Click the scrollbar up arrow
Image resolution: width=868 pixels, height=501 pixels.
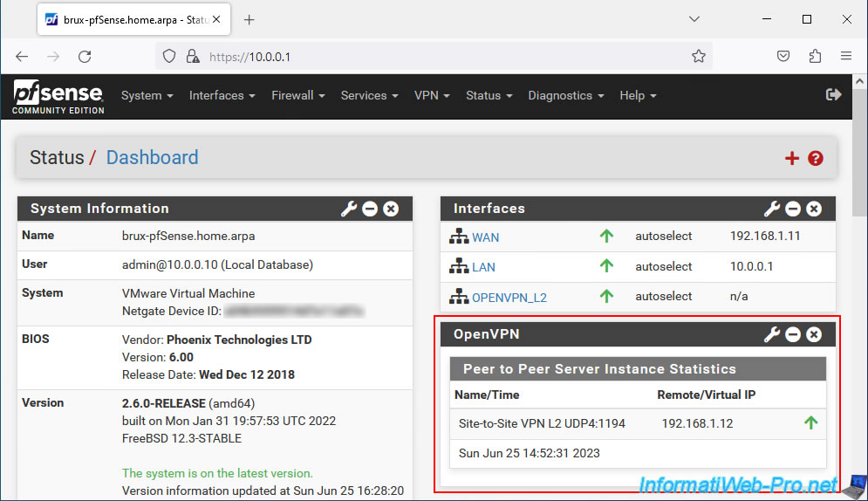[859, 81]
